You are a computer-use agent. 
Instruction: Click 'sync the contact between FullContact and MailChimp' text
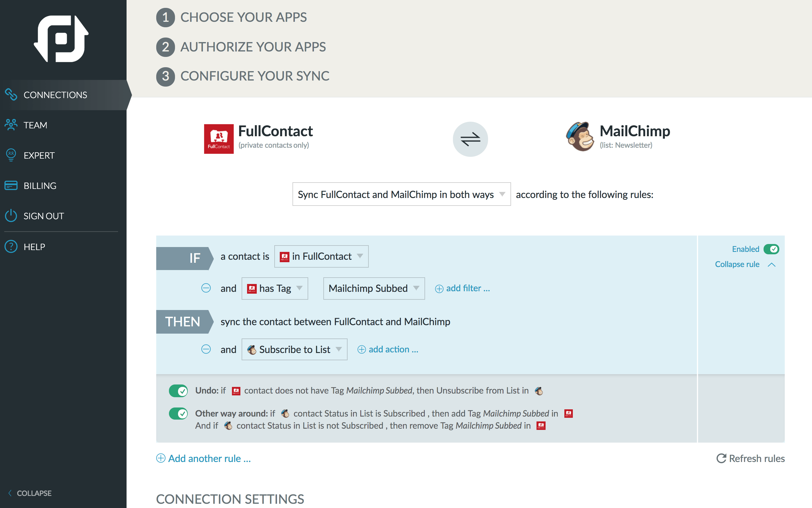[x=335, y=322]
